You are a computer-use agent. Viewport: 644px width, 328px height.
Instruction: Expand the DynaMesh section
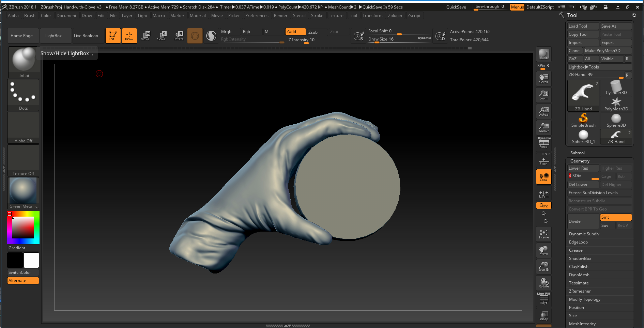(x=579, y=275)
